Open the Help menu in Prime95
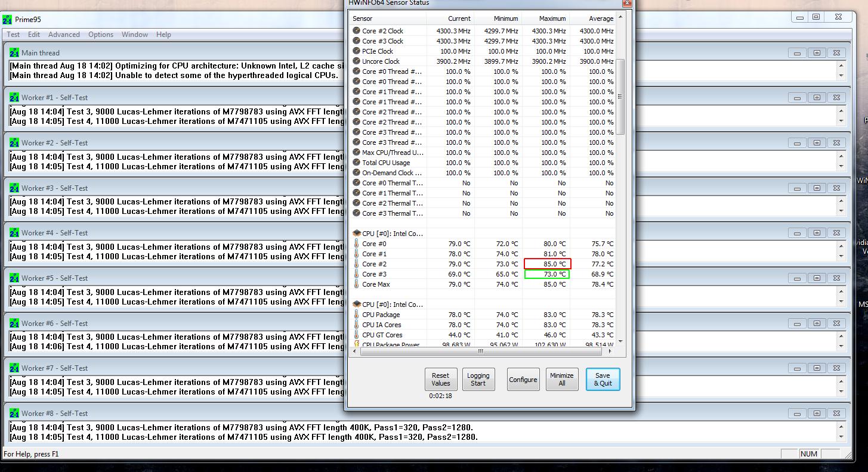Viewport: 868px width, 472px height. [x=163, y=35]
